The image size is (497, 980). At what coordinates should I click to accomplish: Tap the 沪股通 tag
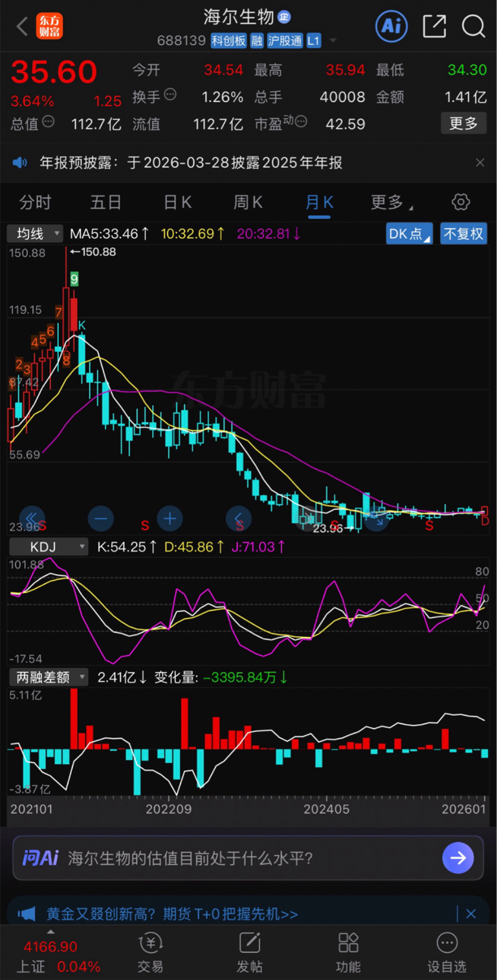click(285, 41)
